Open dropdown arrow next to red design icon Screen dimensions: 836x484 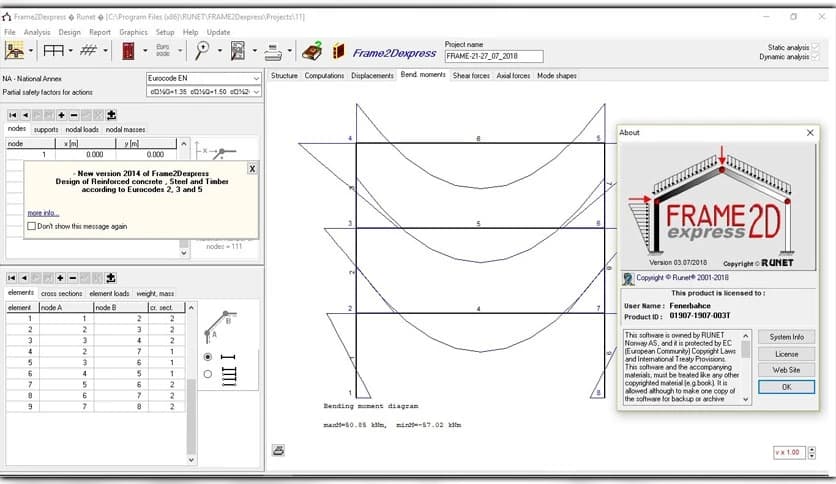point(145,51)
